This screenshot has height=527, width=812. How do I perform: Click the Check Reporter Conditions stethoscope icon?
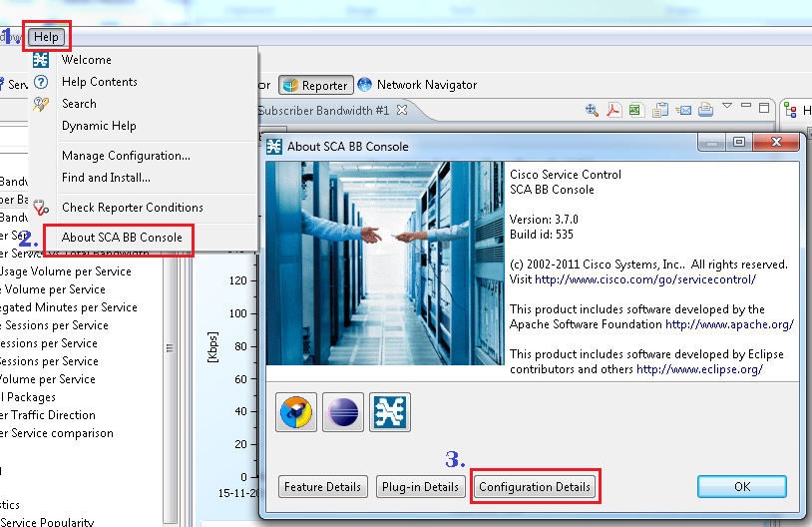tap(40, 208)
